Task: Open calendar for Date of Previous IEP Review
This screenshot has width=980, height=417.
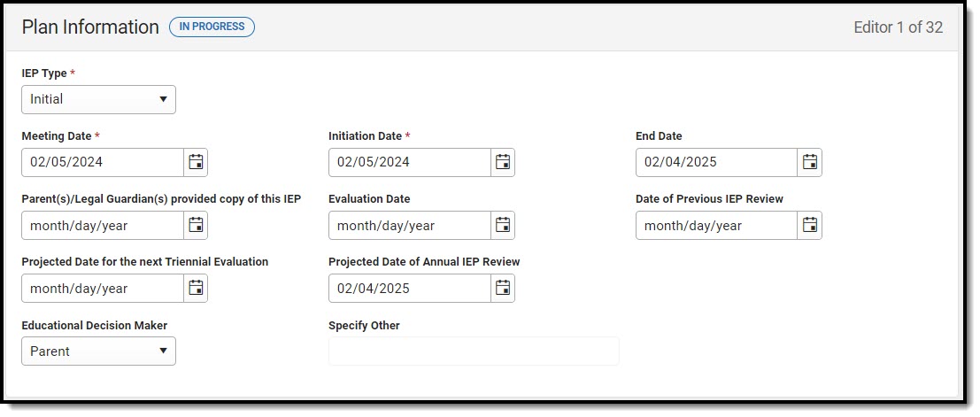Action: tap(810, 225)
